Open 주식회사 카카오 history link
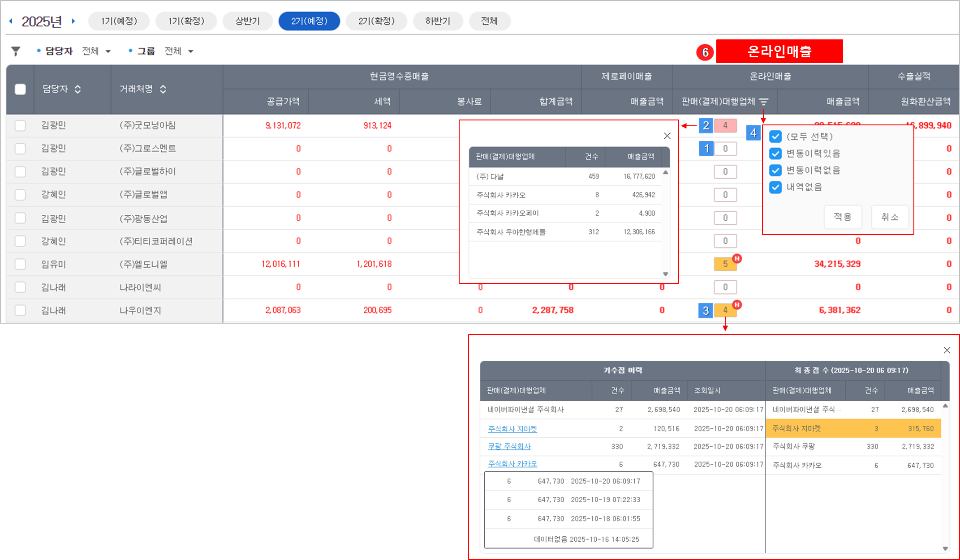960x560 pixels. point(512,464)
